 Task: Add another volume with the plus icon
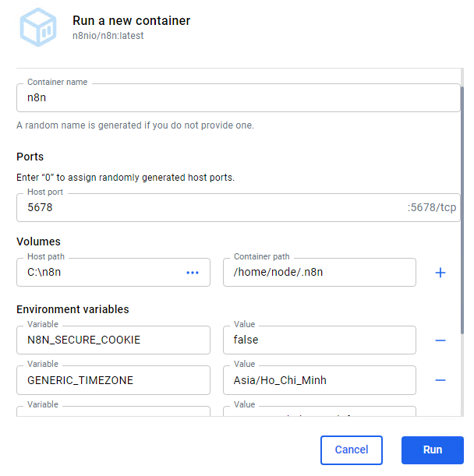pos(440,273)
